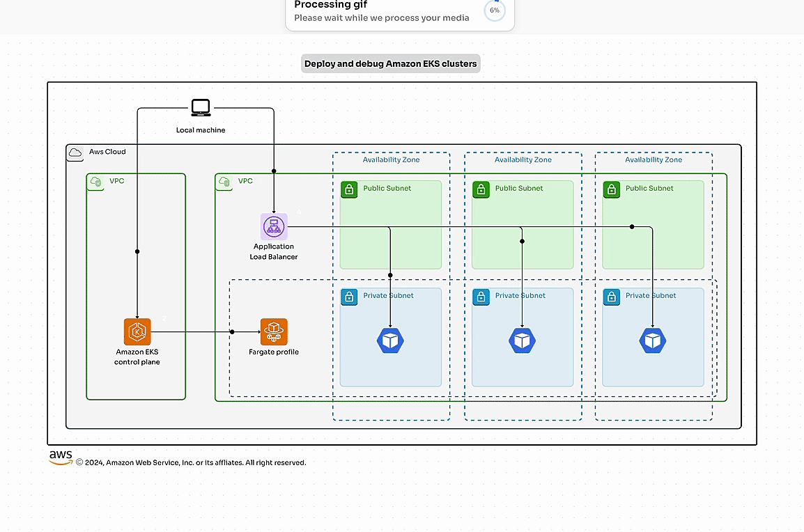Select the middle Public Subnet label
804x532 pixels.
pyautogui.click(x=519, y=188)
